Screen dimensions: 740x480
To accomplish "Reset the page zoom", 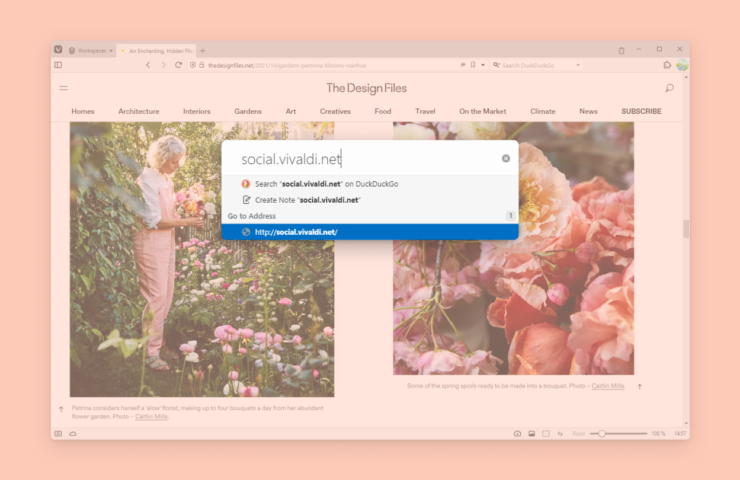I will [579, 434].
